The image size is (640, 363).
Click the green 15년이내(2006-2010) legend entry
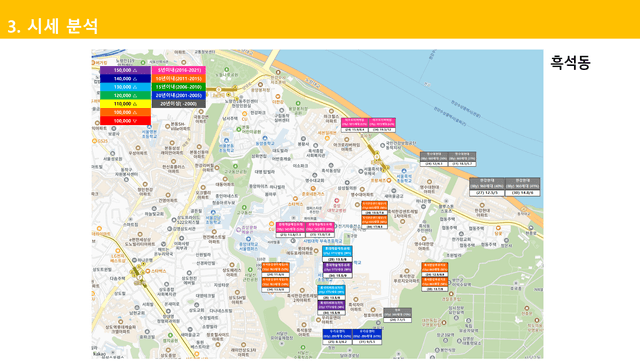(179, 87)
